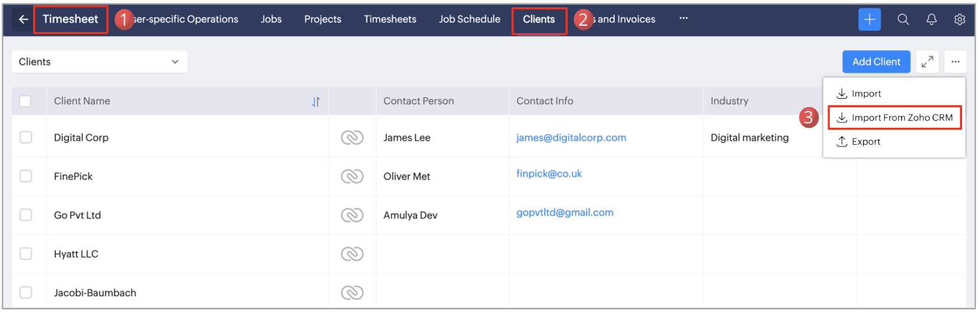This screenshot has height=314, width=980.
Task: Open the Clients view dropdown
Action: coord(99,62)
